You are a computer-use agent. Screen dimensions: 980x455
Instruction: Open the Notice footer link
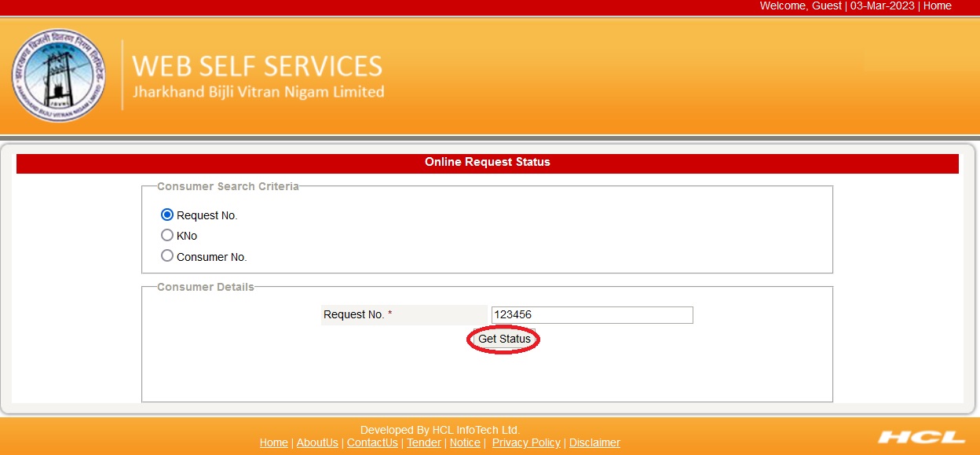pos(465,442)
